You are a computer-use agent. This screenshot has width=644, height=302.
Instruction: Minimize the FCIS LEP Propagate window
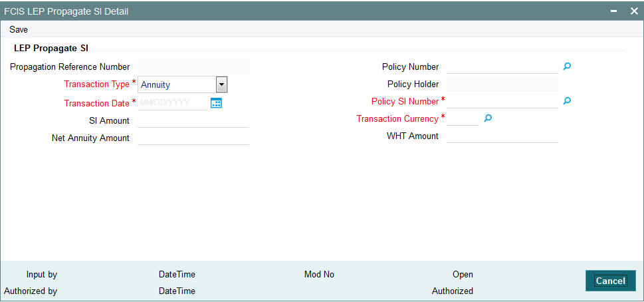coord(614,11)
